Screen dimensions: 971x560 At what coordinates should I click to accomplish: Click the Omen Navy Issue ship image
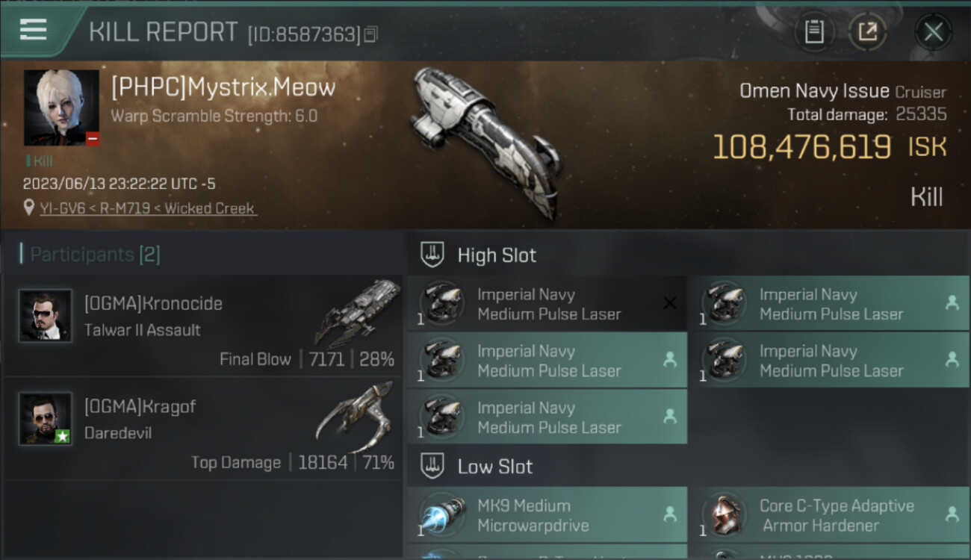coord(485,142)
